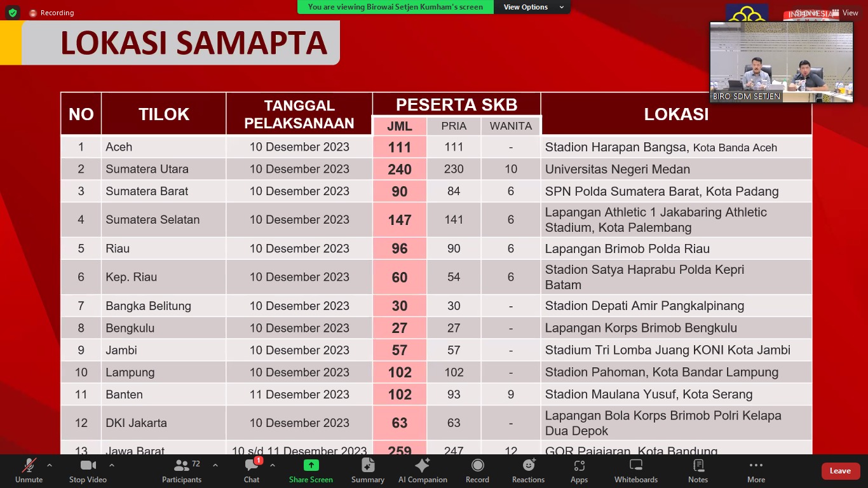Expand the View Options dropdown

[x=532, y=7]
